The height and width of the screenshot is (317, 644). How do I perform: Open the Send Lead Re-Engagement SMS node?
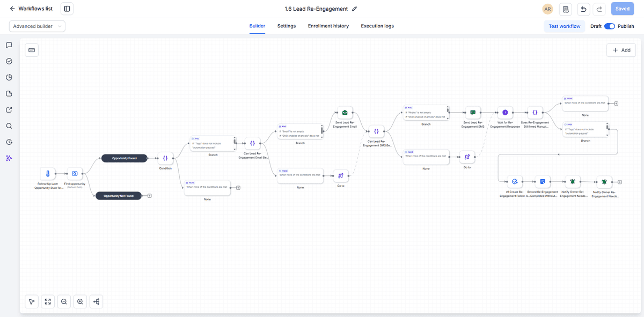click(x=473, y=113)
